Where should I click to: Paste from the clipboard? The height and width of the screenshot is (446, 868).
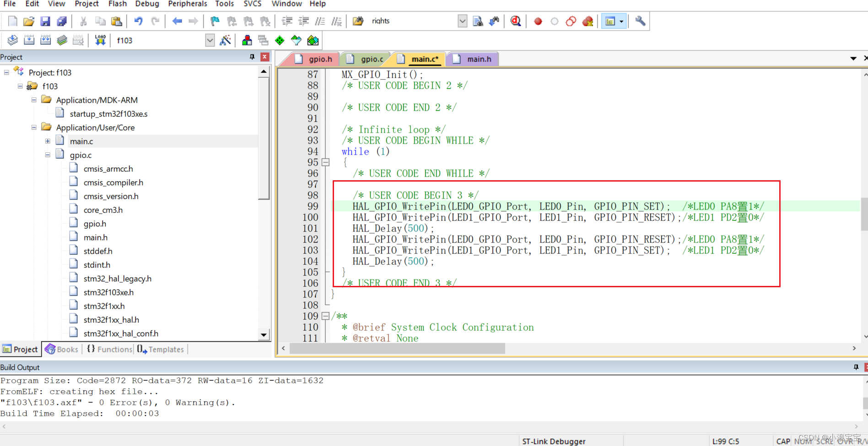[x=117, y=21]
